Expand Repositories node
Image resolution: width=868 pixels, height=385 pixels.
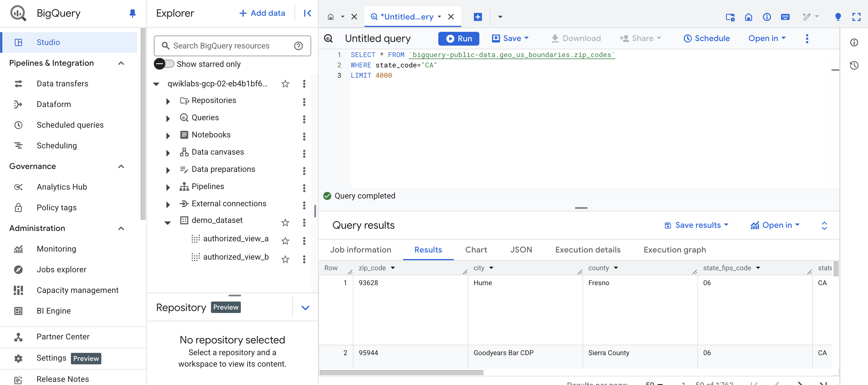pyautogui.click(x=168, y=101)
